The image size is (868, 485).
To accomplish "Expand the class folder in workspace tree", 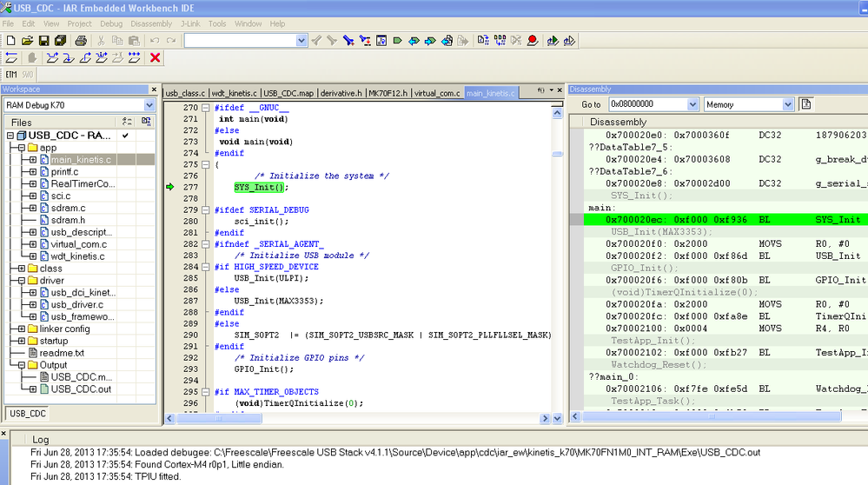I will pos(22,269).
